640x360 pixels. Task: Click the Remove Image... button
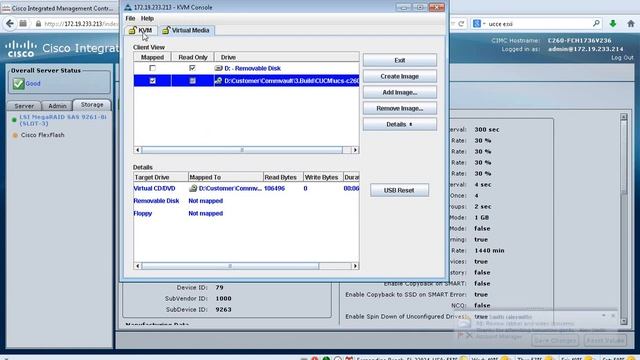pyautogui.click(x=400, y=108)
